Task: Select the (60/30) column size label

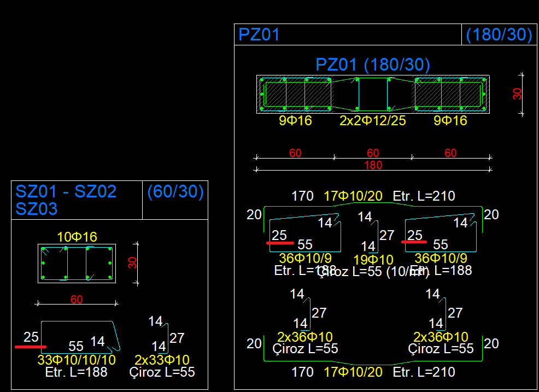Action: (175, 191)
